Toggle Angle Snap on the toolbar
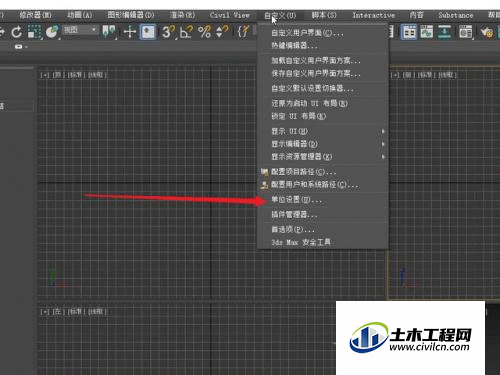This screenshot has height=375, width=500. coord(186,32)
